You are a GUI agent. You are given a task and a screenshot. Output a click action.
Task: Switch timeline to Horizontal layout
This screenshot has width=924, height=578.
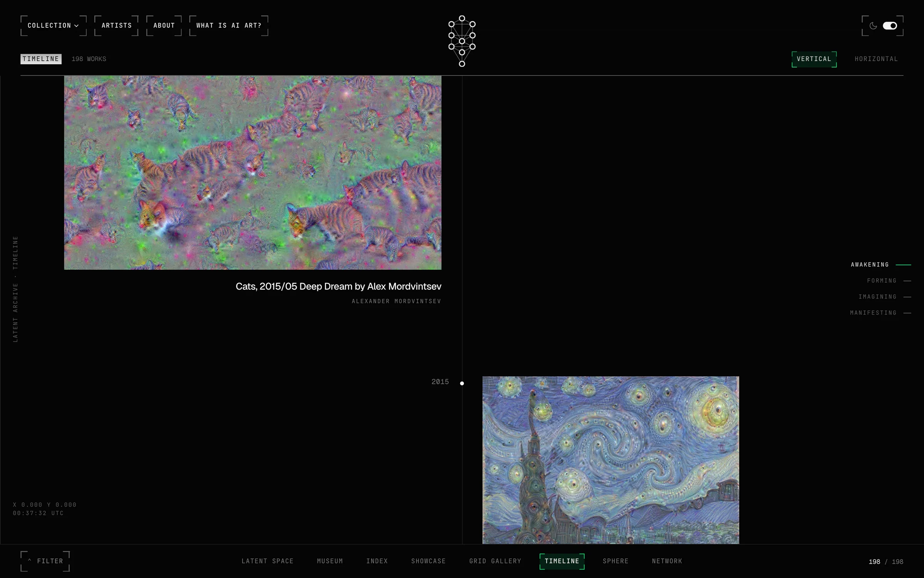[876, 59]
